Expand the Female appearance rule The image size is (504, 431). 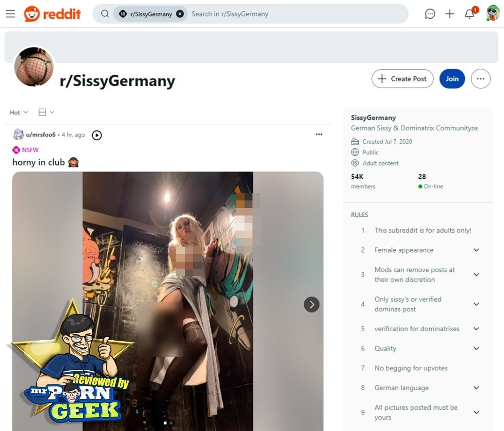tap(476, 250)
